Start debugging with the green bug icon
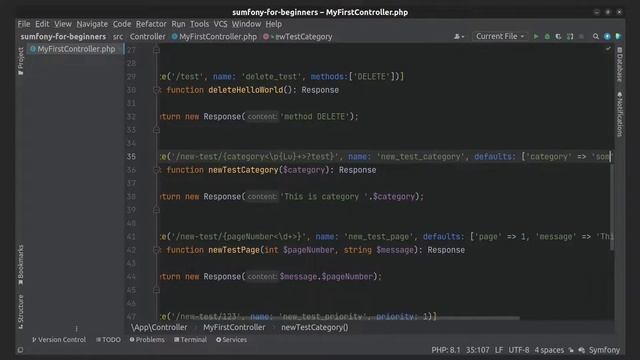Viewport: 640px width, 360px height. [x=547, y=37]
